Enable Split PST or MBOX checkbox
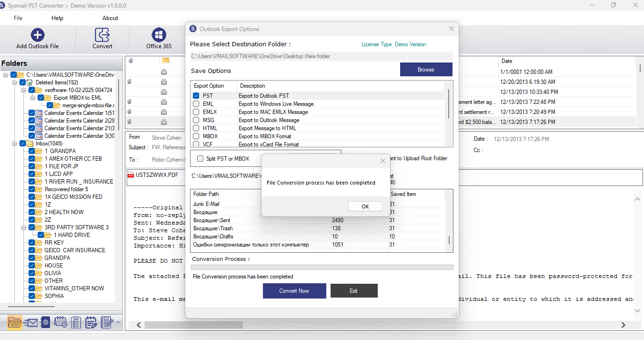 200,159
